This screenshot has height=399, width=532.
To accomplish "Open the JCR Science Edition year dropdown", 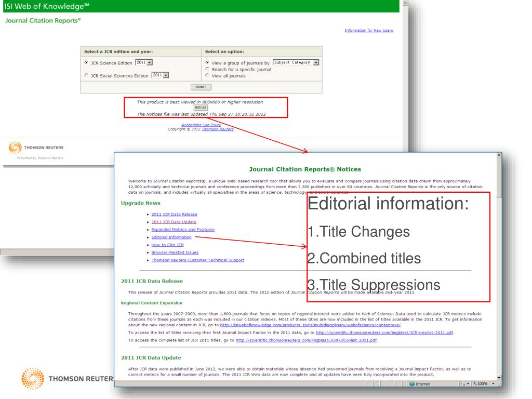I will 144,62.
